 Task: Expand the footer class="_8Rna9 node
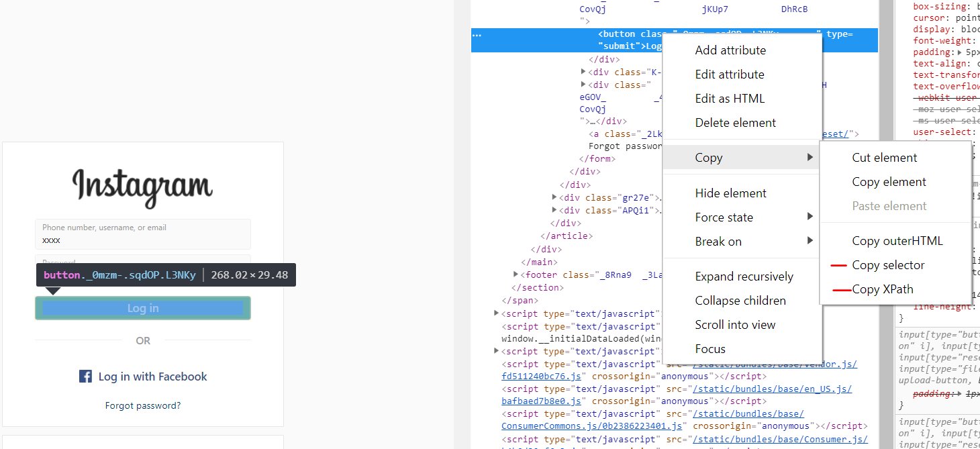tap(516, 275)
